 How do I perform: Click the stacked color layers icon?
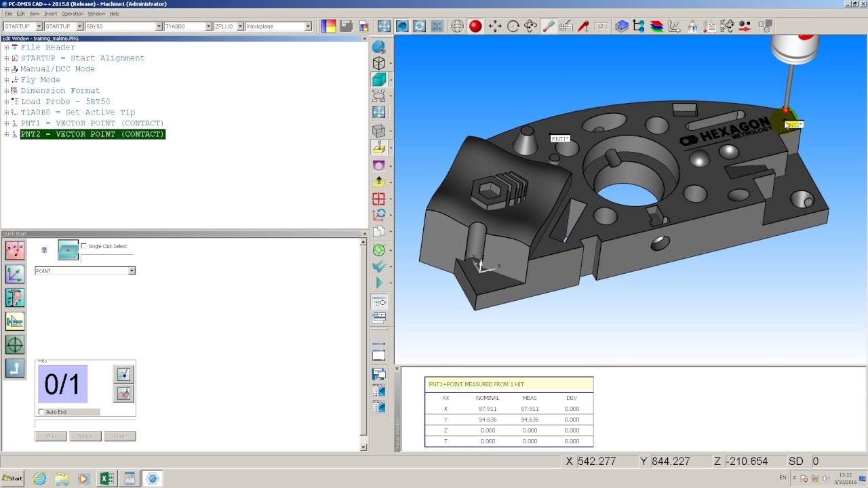pos(656,26)
